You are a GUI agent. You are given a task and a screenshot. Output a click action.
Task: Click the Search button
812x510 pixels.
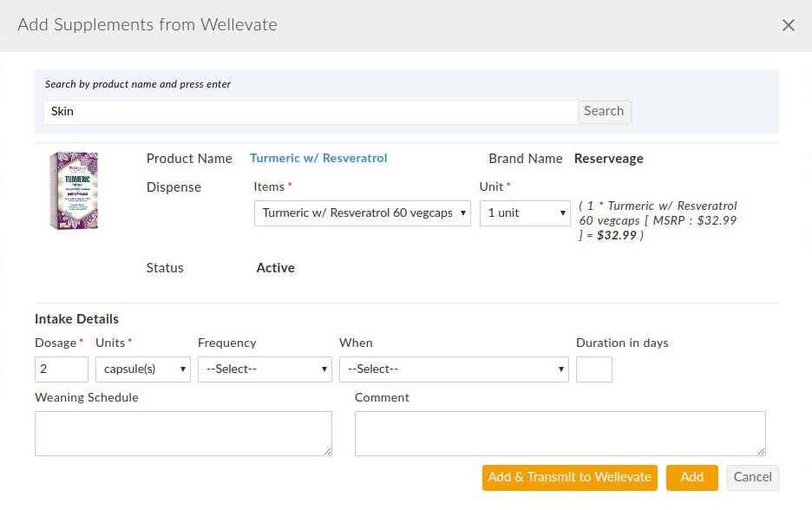click(604, 111)
